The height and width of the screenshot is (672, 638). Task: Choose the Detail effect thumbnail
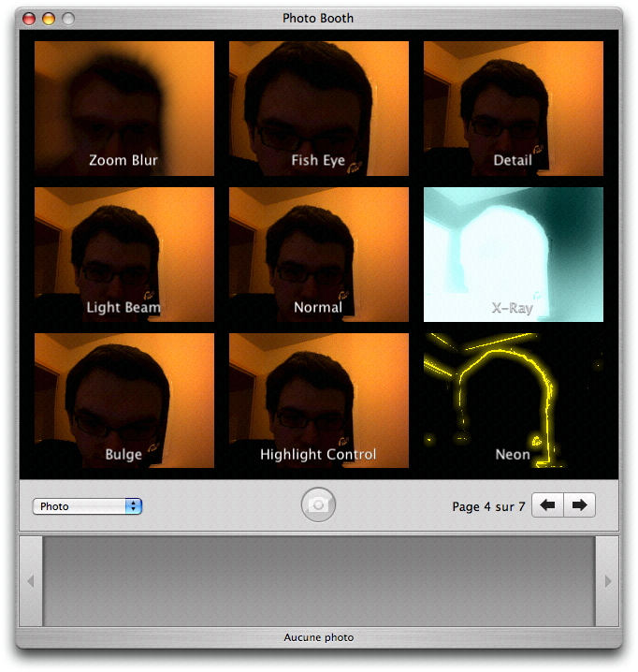[514, 109]
